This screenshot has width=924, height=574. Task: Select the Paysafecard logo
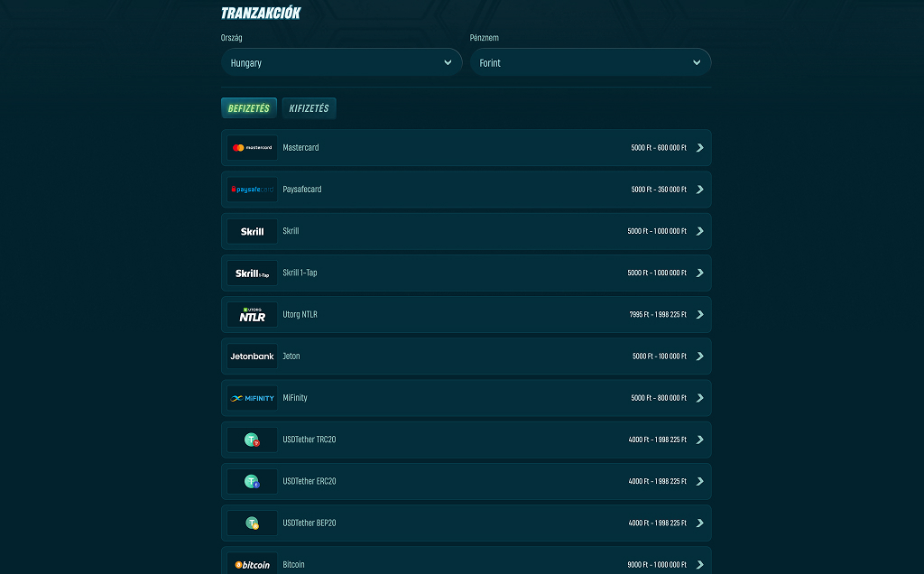point(253,190)
